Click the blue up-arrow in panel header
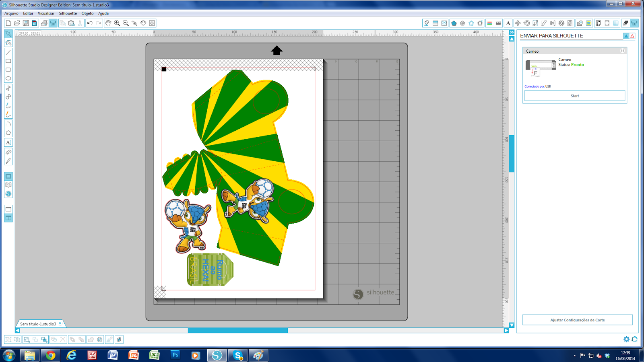644x362 pixels. point(626,36)
